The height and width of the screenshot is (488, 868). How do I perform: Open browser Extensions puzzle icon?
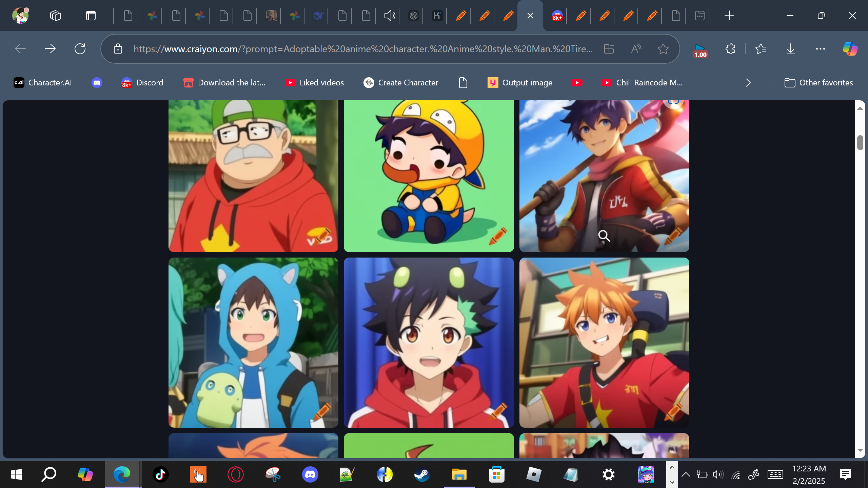coord(730,49)
